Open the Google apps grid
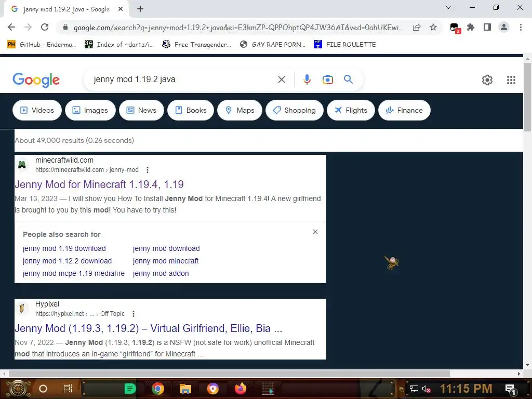Screen dimensions: 532x399 click(511, 79)
